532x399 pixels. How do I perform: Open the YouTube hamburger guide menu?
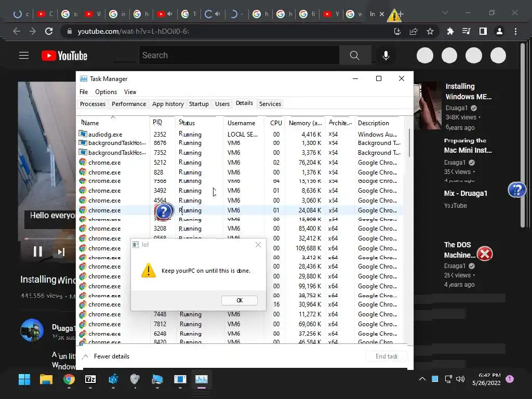(24, 55)
